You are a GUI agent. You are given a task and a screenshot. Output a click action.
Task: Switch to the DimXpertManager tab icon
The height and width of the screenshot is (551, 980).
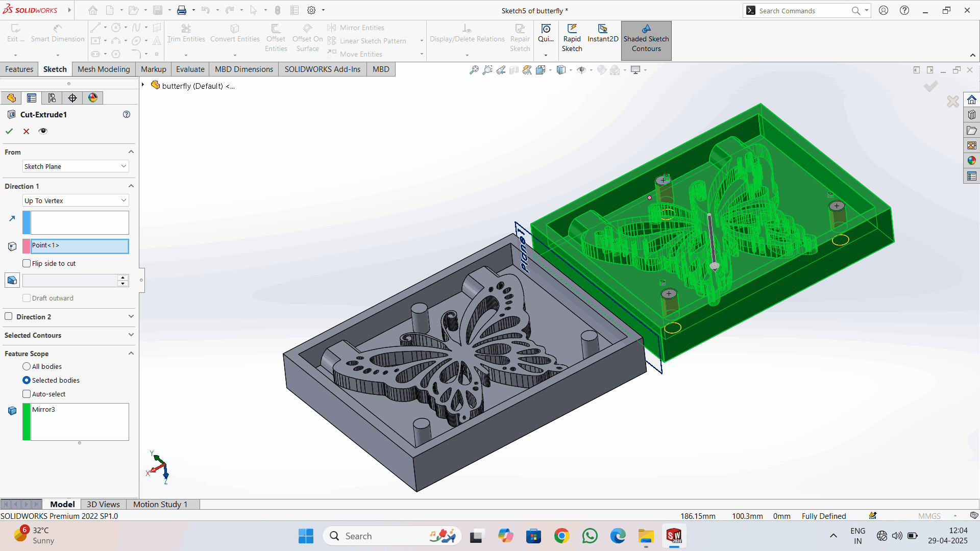[x=72, y=98]
